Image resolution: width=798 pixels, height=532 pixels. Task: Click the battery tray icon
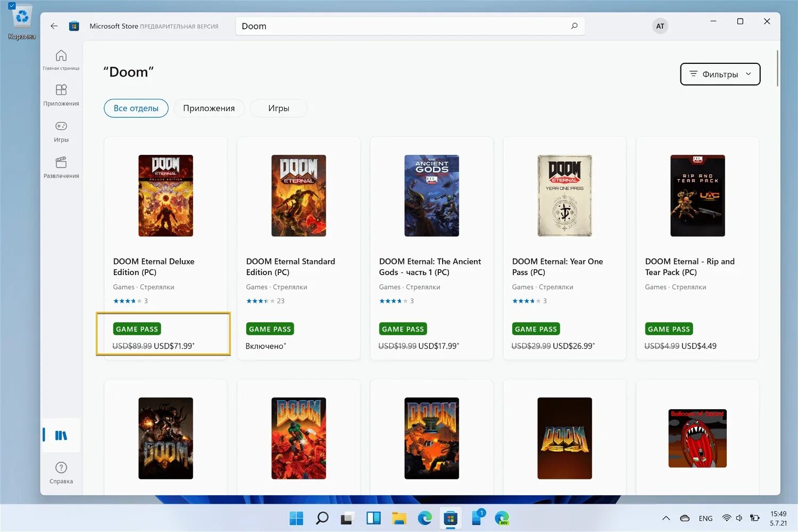tap(754, 518)
